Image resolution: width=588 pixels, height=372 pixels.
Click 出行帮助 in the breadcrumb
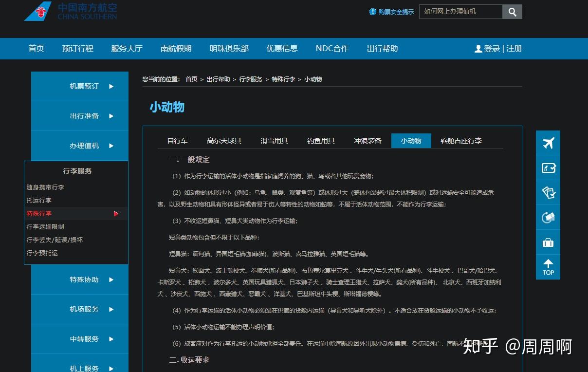219,79
